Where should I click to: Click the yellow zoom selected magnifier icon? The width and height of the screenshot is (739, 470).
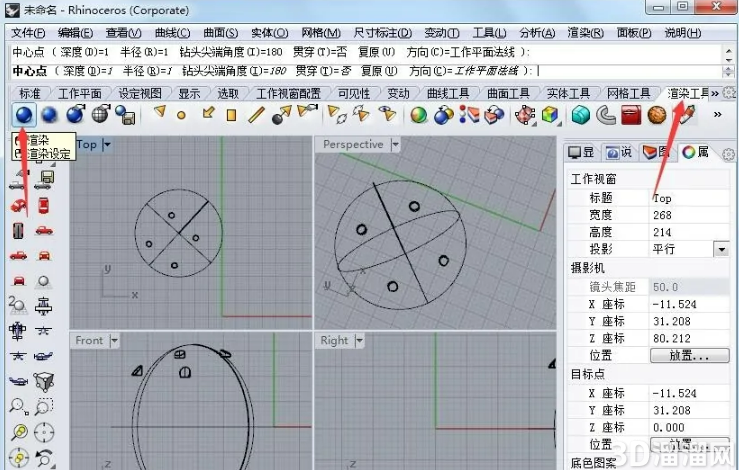(19, 432)
